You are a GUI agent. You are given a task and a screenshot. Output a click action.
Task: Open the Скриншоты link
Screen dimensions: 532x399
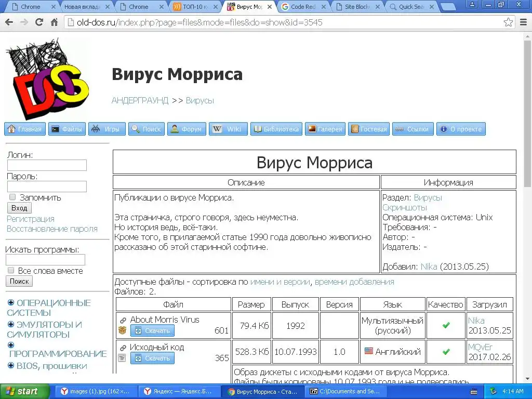point(404,208)
